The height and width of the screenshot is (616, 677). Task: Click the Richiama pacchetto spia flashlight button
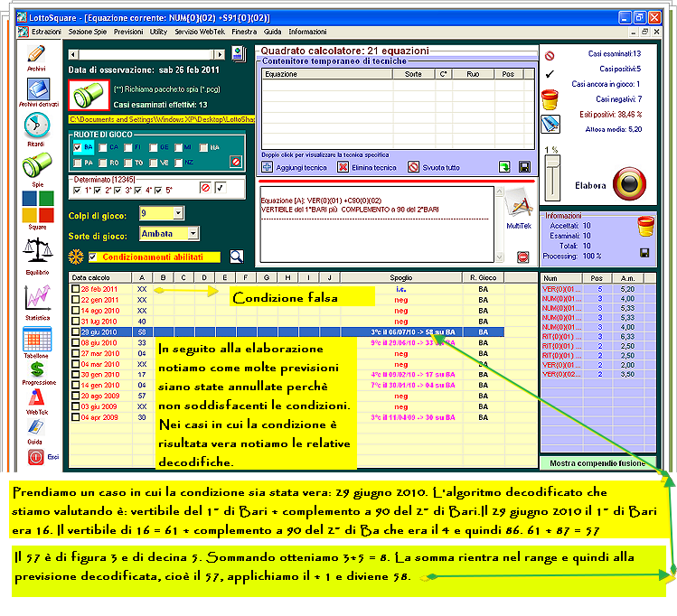pyautogui.click(x=89, y=95)
